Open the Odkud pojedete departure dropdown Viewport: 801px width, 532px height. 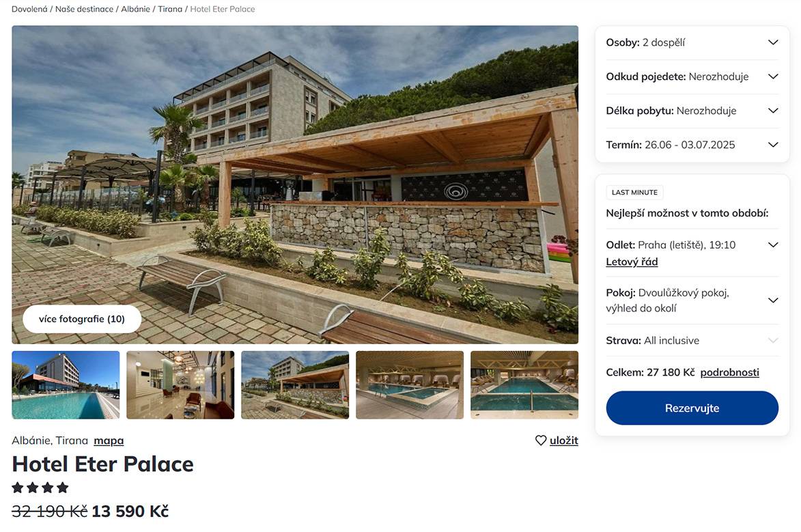tap(772, 76)
